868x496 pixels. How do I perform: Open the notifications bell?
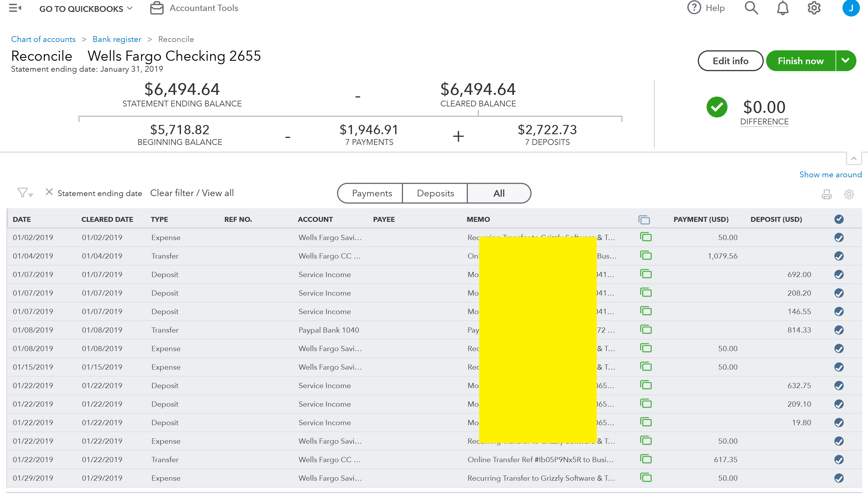[x=782, y=8]
